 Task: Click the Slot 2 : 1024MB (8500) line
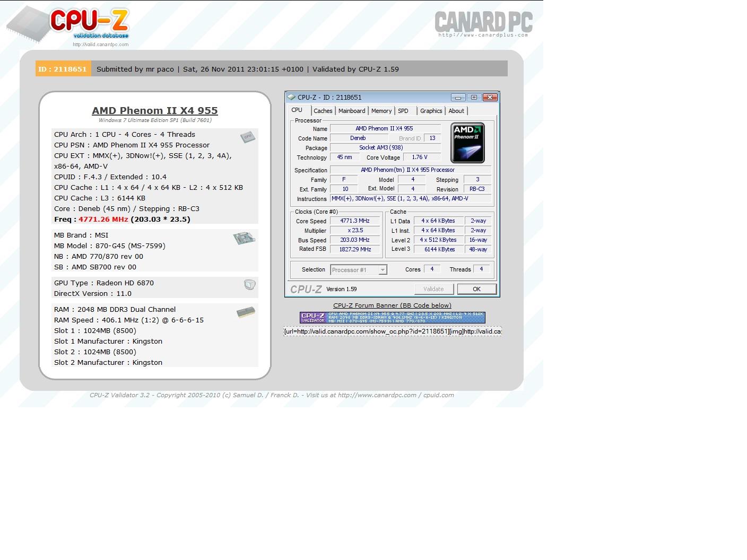tap(95, 352)
